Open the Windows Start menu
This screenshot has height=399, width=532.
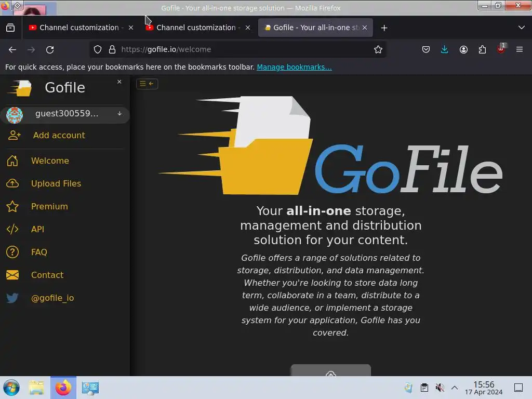coord(11,388)
